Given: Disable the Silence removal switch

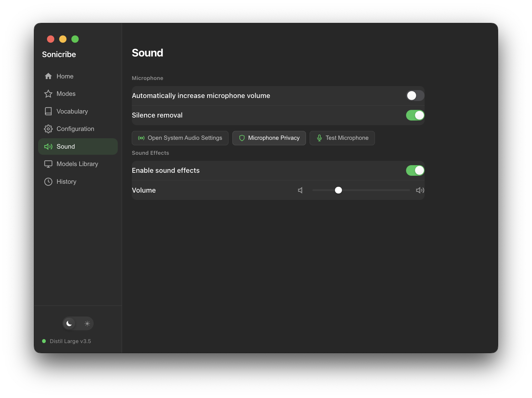Looking at the screenshot, I should tap(415, 115).
